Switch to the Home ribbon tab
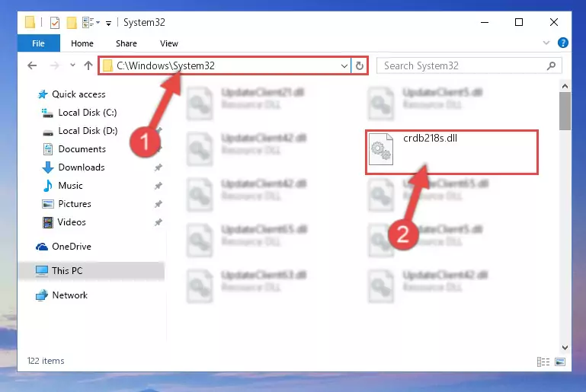Viewport: 586px width, 392px height. point(82,43)
